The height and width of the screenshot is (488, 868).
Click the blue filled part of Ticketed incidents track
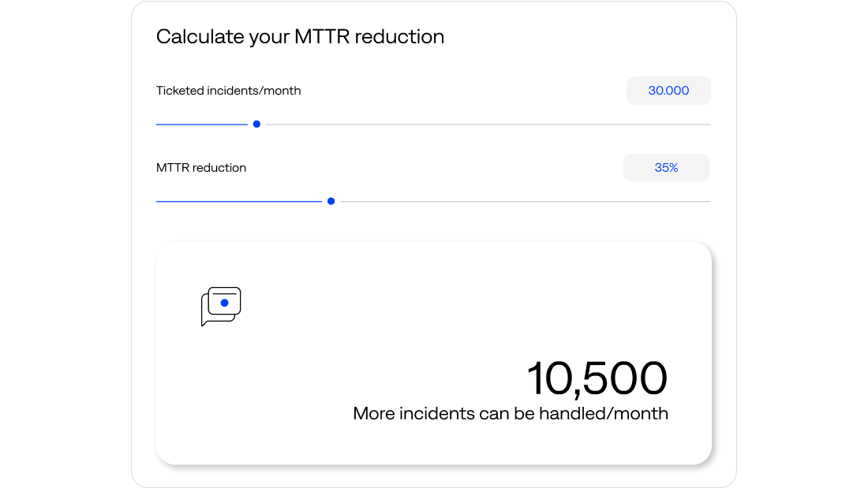point(201,124)
